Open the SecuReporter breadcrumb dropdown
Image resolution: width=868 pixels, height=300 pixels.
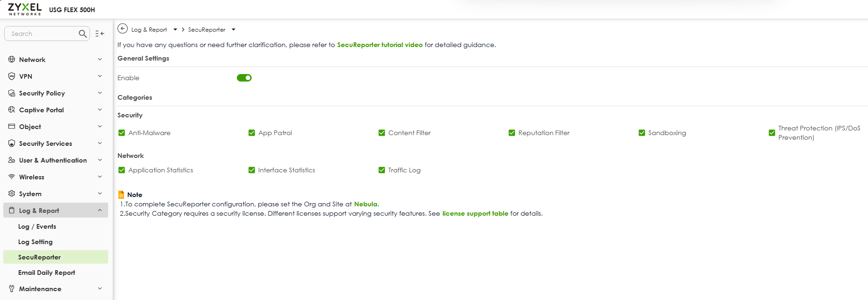[x=234, y=29]
